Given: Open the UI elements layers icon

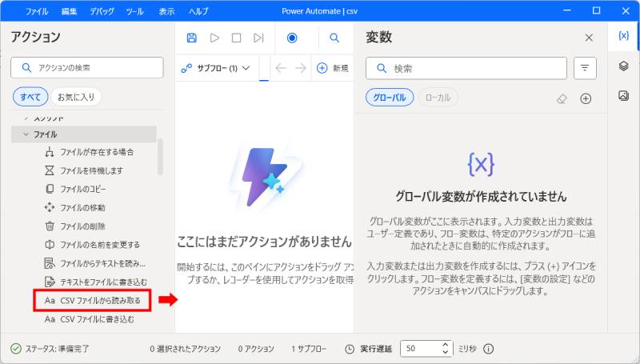Looking at the screenshot, I should tap(623, 66).
